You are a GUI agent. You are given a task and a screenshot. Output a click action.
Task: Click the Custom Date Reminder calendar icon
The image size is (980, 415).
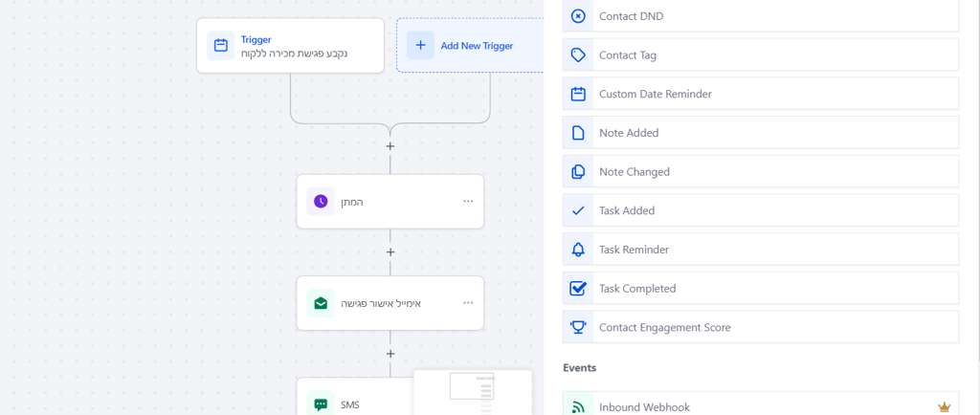pos(578,94)
